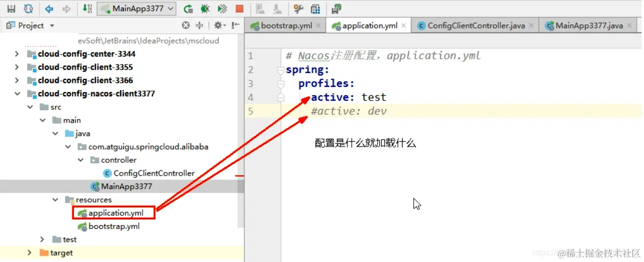Close the MainApp3377.java tab
Screen dimensions: 644x262
pyautogui.click(x=629, y=25)
